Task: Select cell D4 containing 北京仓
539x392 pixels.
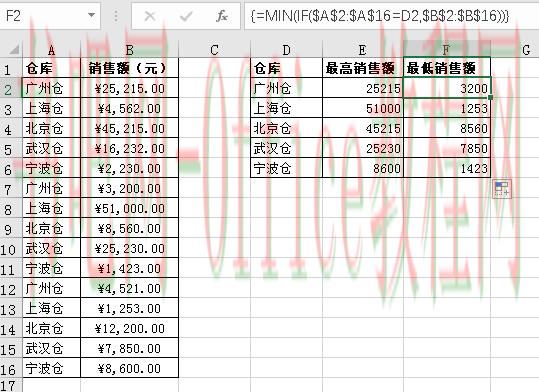Action: (x=286, y=128)
